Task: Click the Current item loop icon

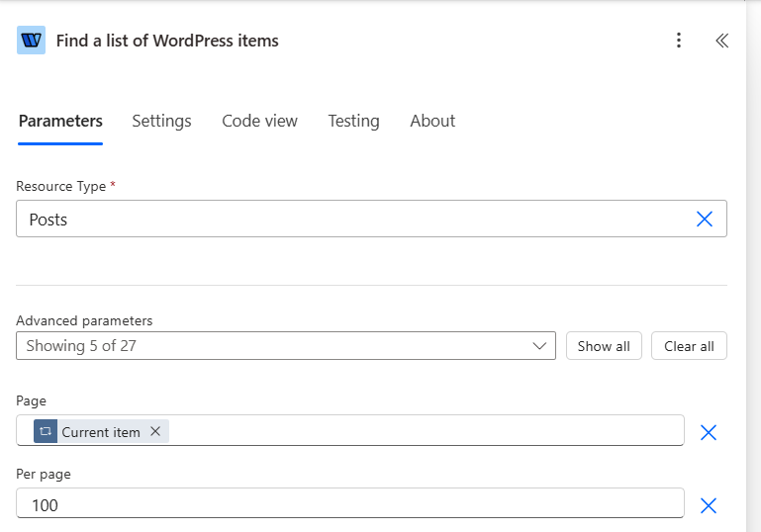Action: click(46, 431)
